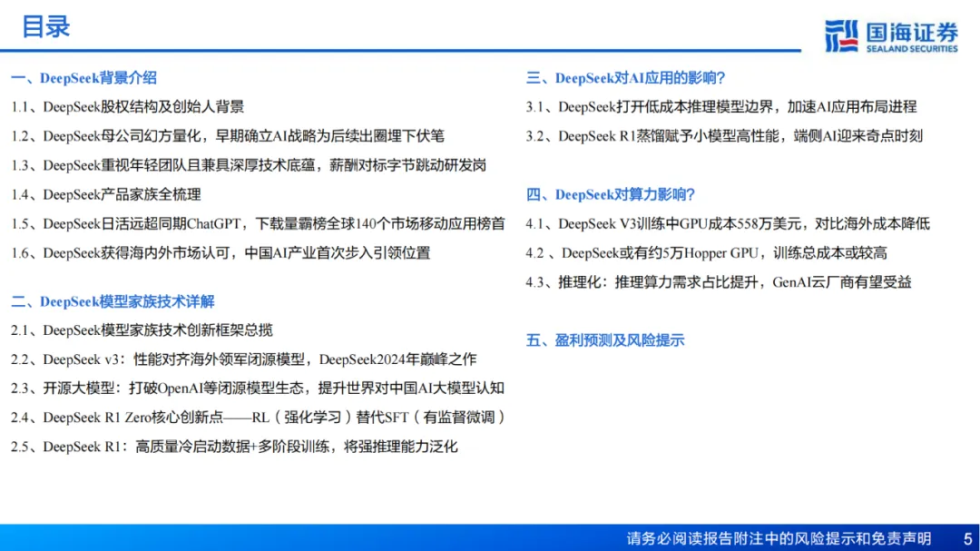
Task: Select heading 五、盈利预测及风险提示
Action: tap(605, 340)
